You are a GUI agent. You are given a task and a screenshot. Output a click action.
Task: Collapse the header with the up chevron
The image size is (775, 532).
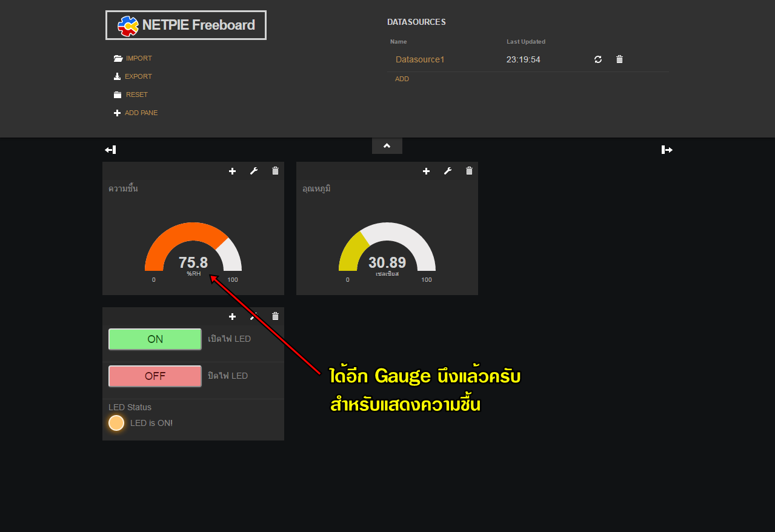387,145
